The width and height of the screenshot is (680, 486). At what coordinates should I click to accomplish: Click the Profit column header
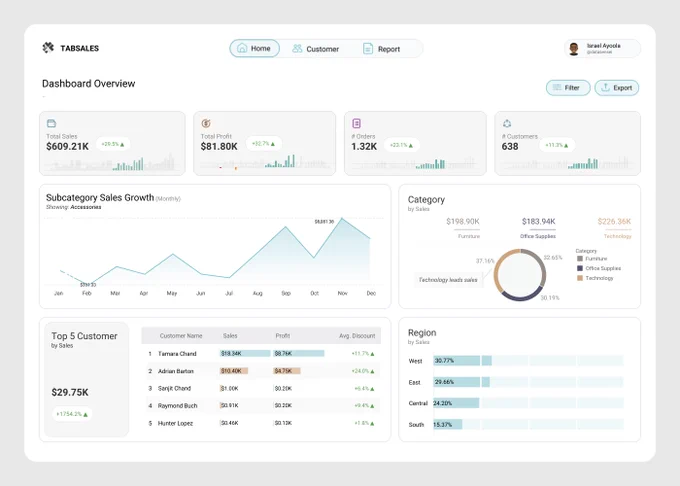point(283,336)
